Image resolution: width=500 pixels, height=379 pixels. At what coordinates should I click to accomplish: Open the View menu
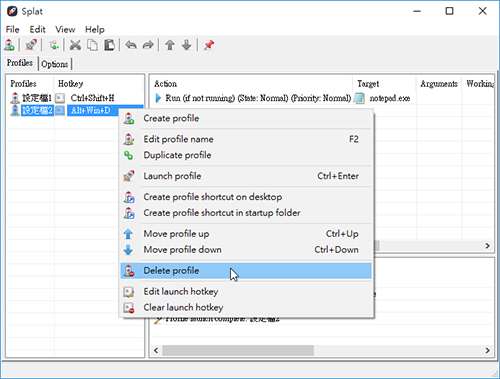(65, 29)
